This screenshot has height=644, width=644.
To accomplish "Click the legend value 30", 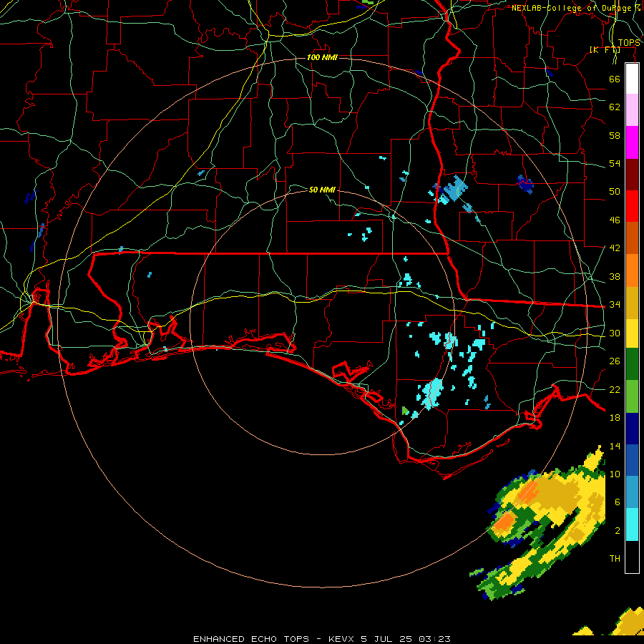I will [x=615, y=333].
